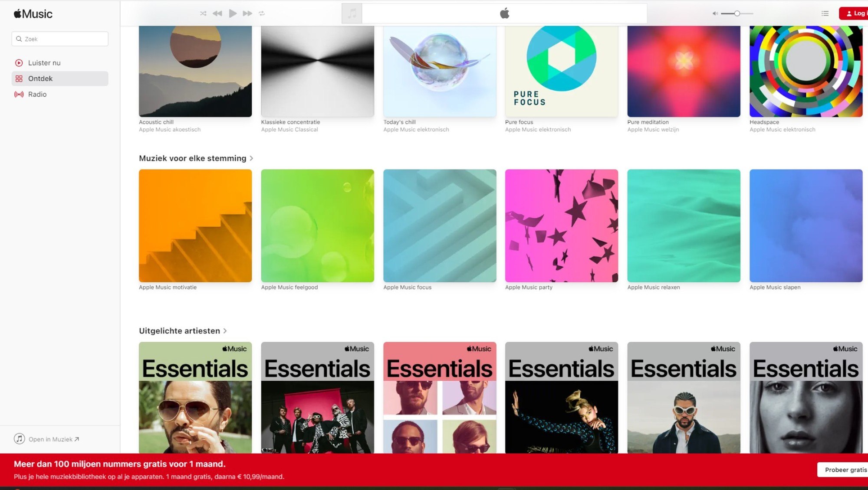Open Apple Music feelgood tile

pyautogui.click(x=317, y=225)
